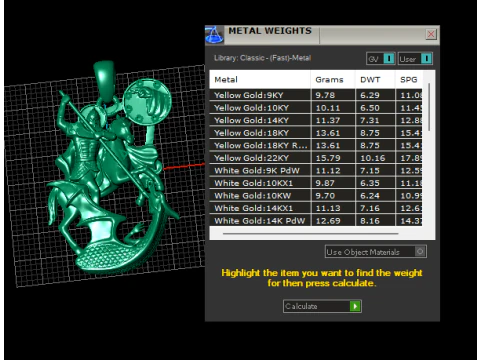Toggle the GV library switch
This screenshot has height=360, width=480.
click(x=381, y=59)
